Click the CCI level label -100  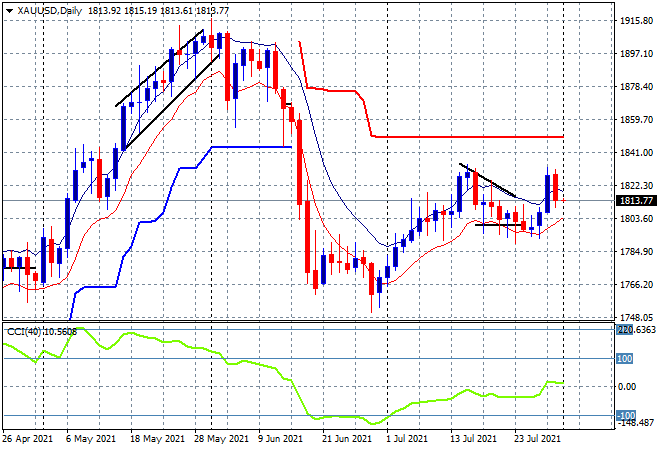(x=626, y=415)
